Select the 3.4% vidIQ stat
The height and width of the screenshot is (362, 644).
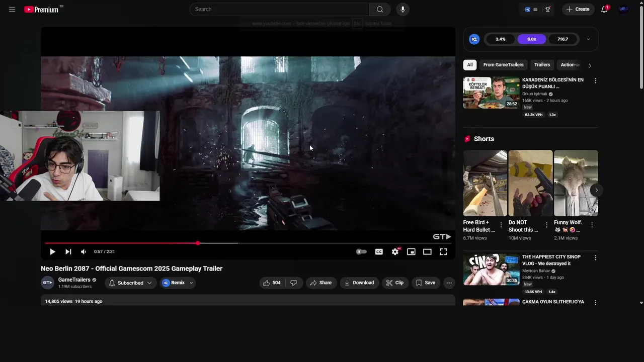(501, 39)
